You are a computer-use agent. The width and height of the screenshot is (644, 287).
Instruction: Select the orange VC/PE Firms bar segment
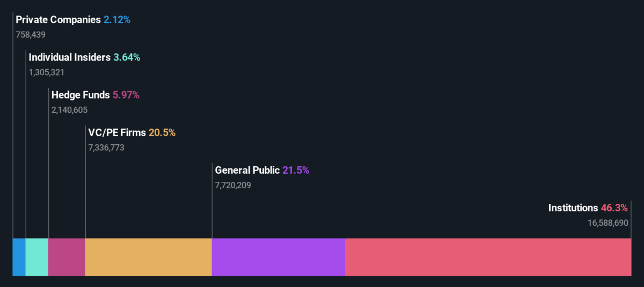click(148, 257)
